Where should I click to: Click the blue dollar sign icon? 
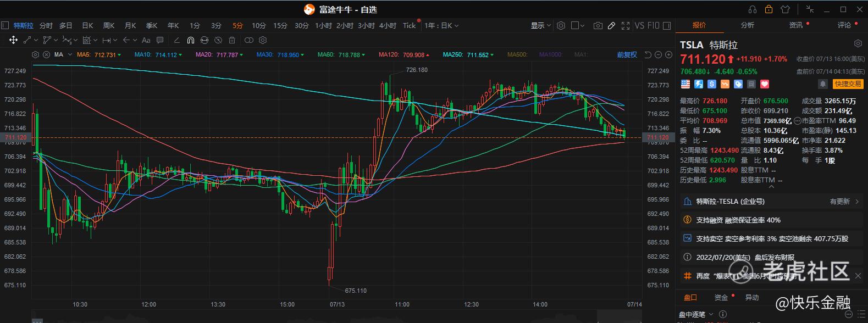[x=712, y=84]
